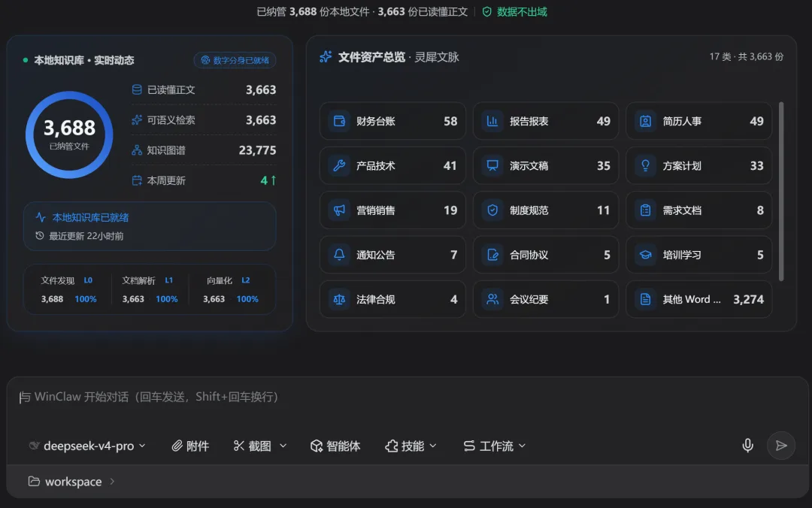Open the 技能 skills dropdown
Viewport: 812px width, 508px height.
coord(411,446)
